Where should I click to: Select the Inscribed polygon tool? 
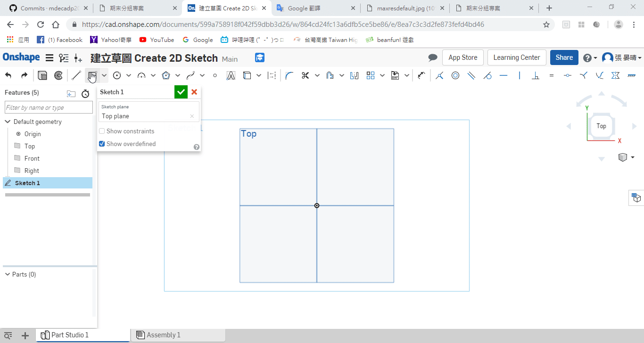[x=166, y=75]
